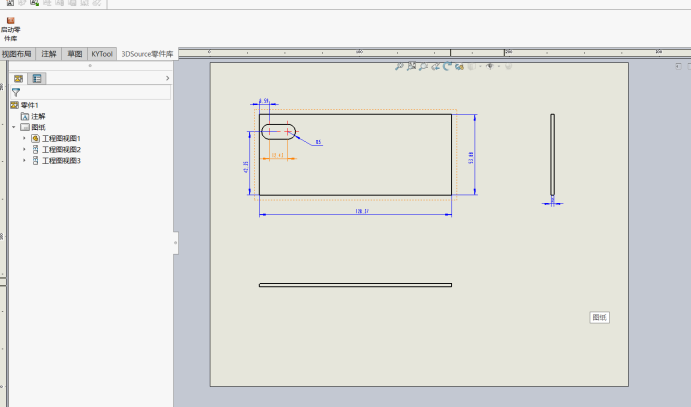Open the Hide/Show Items heads-up icon
The width and height of the screenshot is (691, 407).
[x=490, y=67]
